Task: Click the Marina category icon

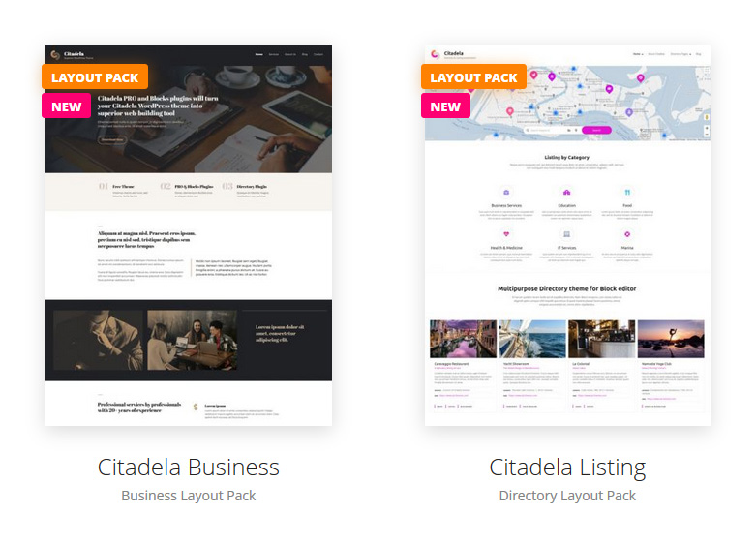Action: (627, 234)
